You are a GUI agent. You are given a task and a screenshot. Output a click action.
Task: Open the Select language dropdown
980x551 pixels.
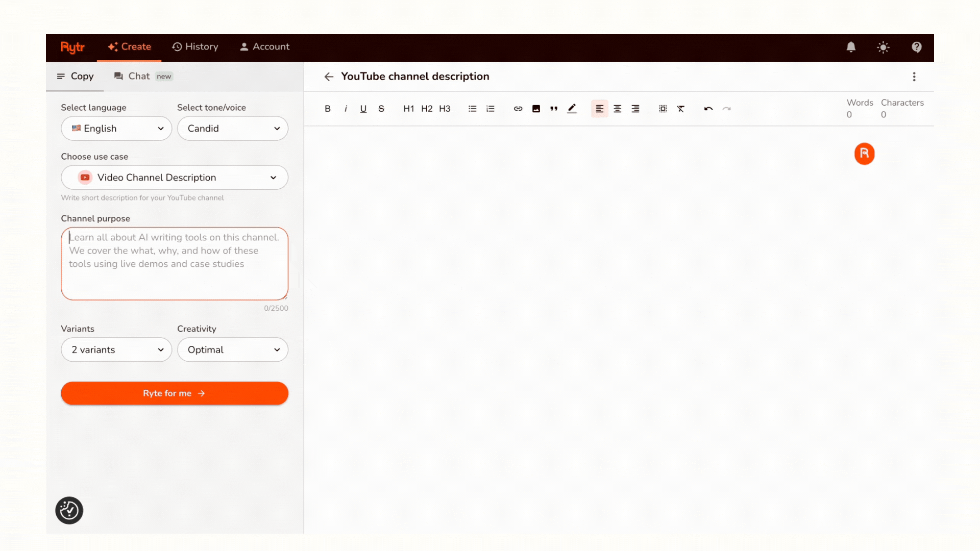[116, 129]
